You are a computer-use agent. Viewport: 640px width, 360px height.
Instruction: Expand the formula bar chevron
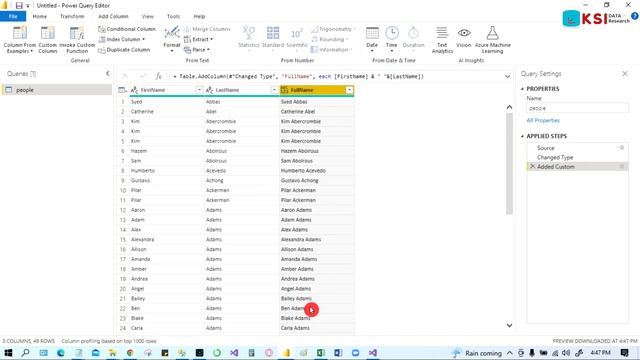point(507,76)
